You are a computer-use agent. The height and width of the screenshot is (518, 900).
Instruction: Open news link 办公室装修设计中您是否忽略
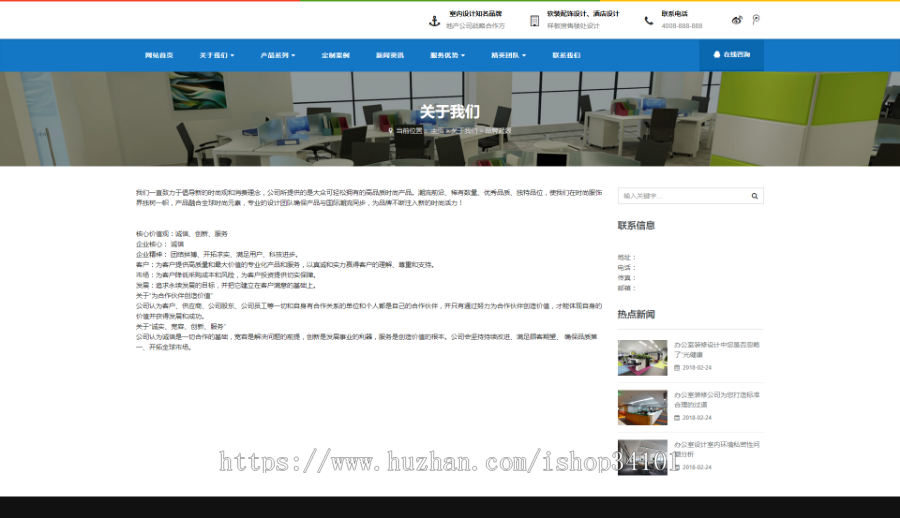[717, 350]
